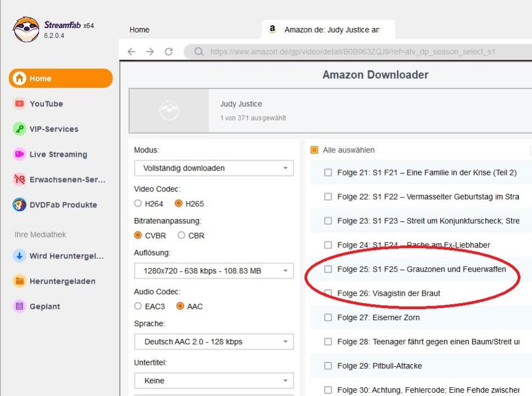Click the magnifier icon in address bar
The image size is (532, 396).
(199, 52)
